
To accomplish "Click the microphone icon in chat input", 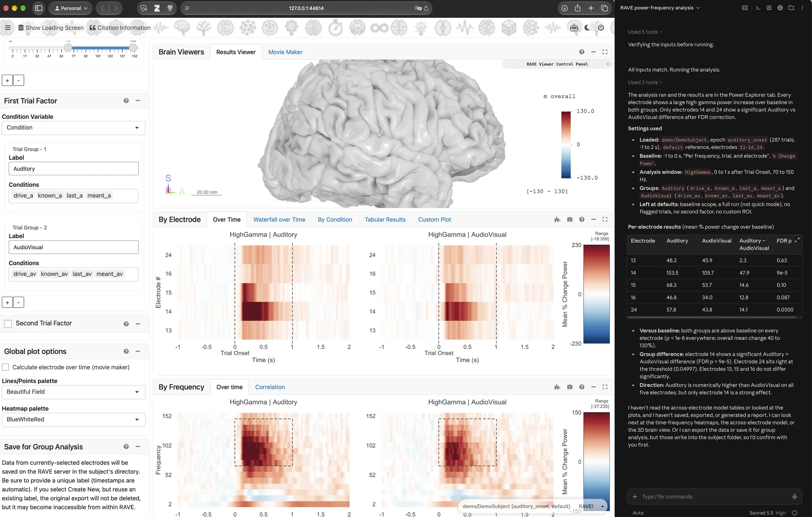I will 795,496.
